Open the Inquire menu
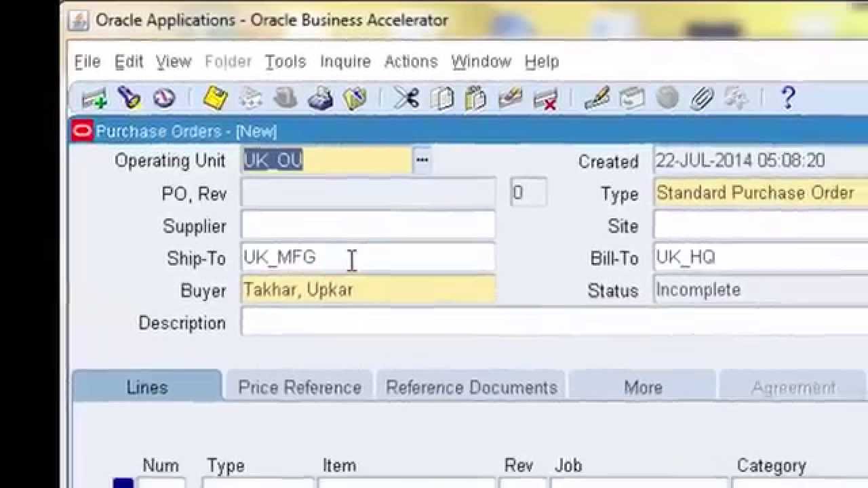 click(x=345, y=62)
